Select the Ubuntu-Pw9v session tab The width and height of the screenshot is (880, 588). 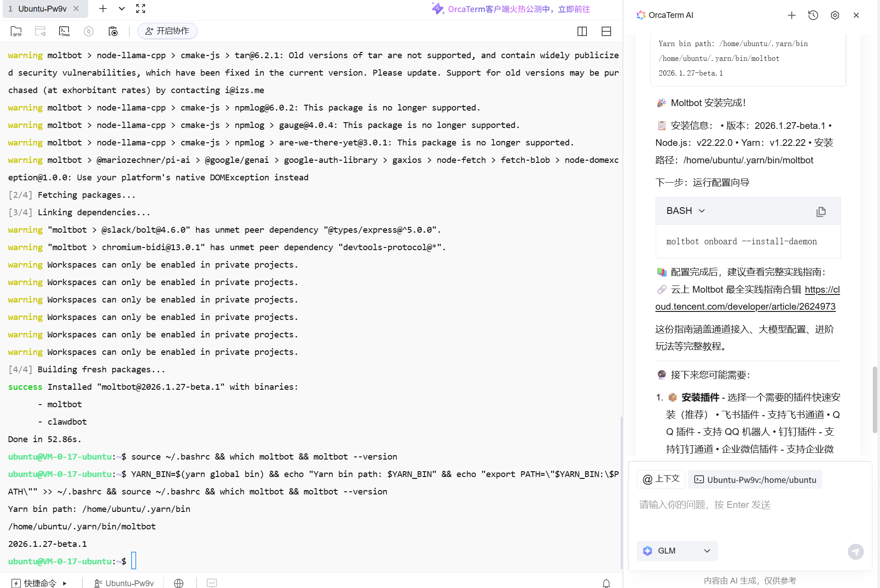pos(42,9)
